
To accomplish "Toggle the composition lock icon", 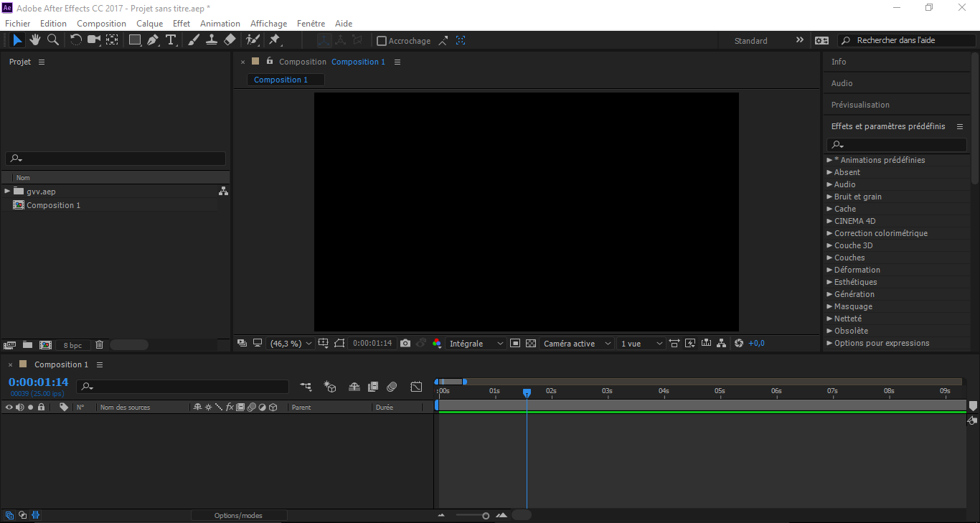I will 270,61.
